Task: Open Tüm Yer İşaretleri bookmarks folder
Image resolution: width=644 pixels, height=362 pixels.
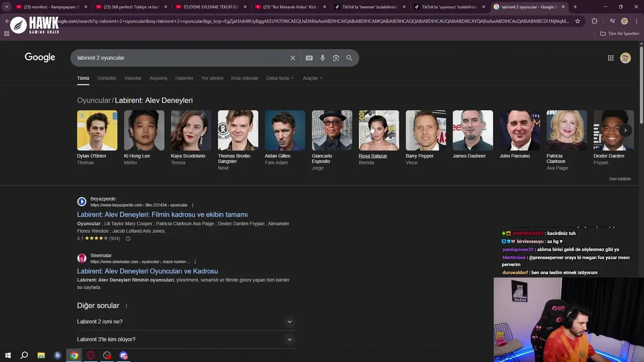Action: click(x=620, y=34)
